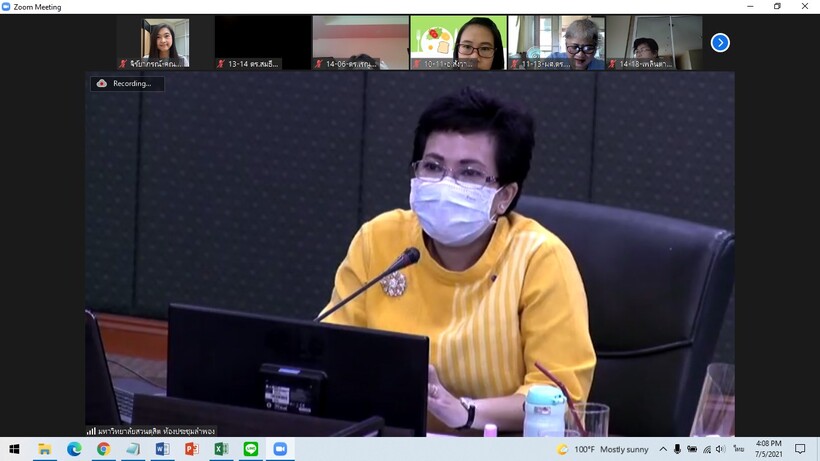Click the active speaker name label at bottom
The width and height of the screenshot is (820, 461).
pos(156,431)
